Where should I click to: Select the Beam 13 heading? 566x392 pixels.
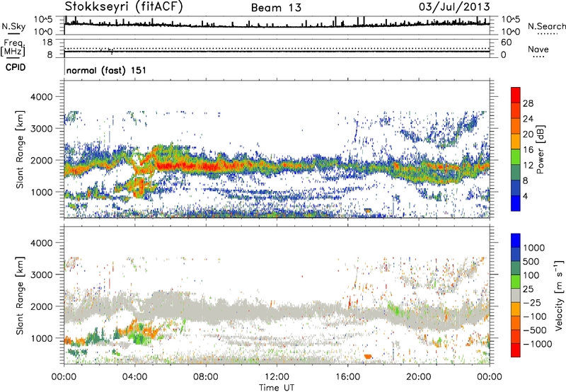click(x=276, y=8)
